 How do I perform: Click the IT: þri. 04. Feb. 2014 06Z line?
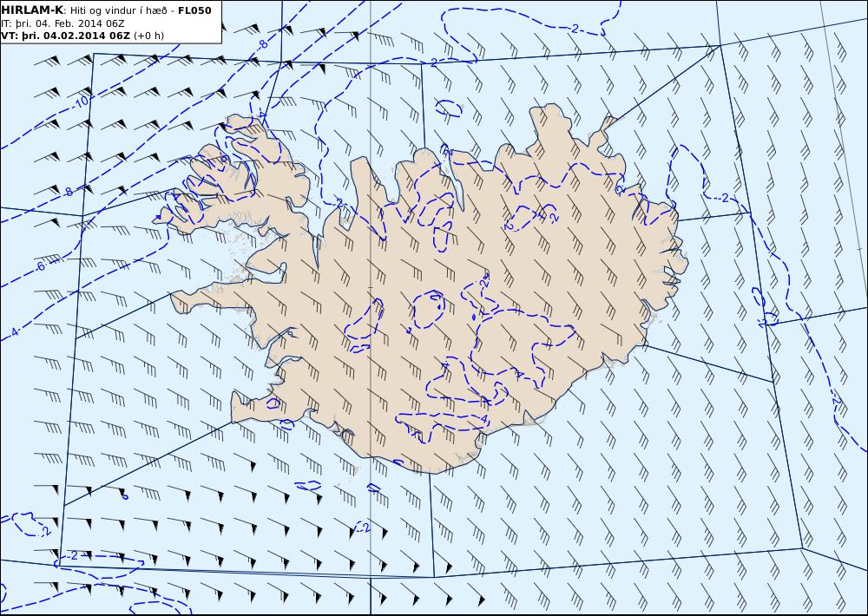(62, 23)
